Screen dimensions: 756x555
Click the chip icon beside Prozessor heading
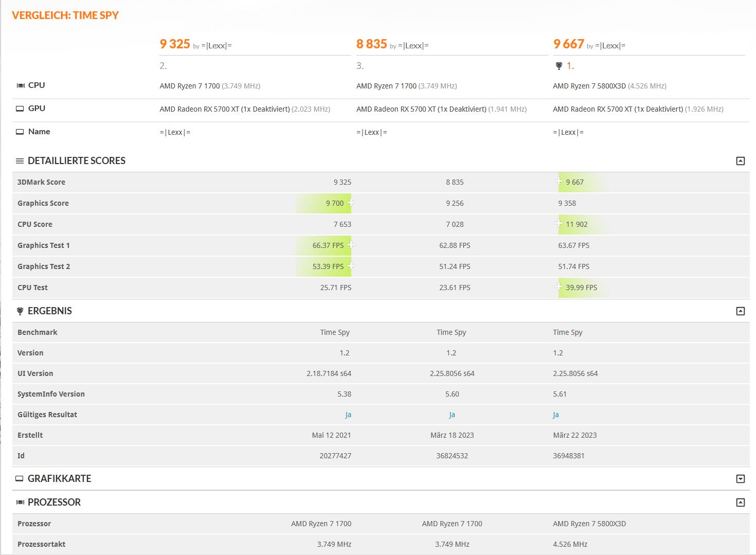coord(21,503)
